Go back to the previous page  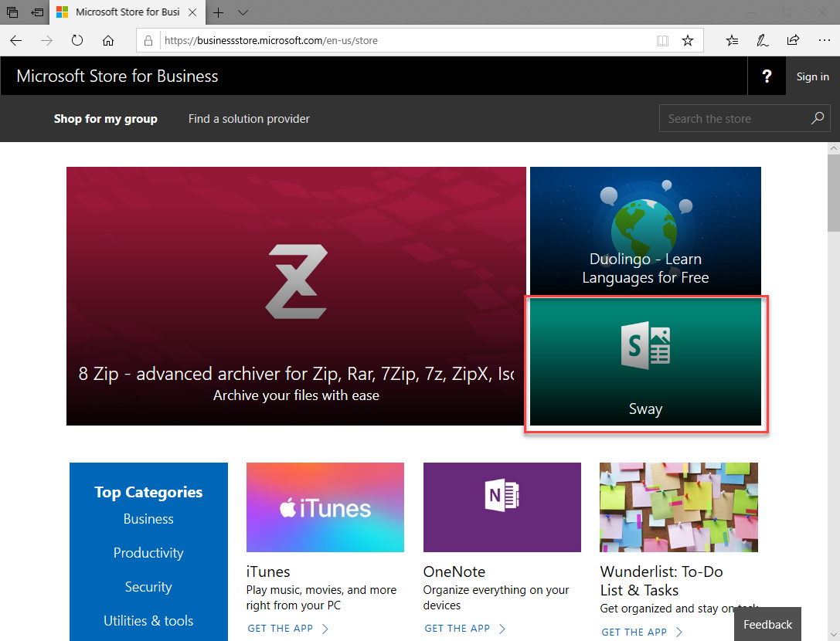click(x=16, y=40)
